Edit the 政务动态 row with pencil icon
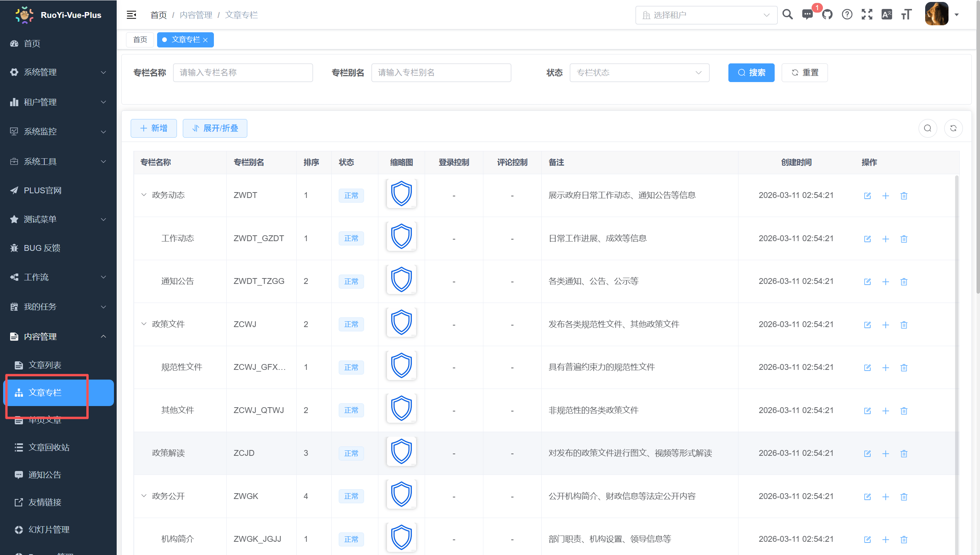The height and width of the screenshot is (555, 980). (x=867, y=196)
